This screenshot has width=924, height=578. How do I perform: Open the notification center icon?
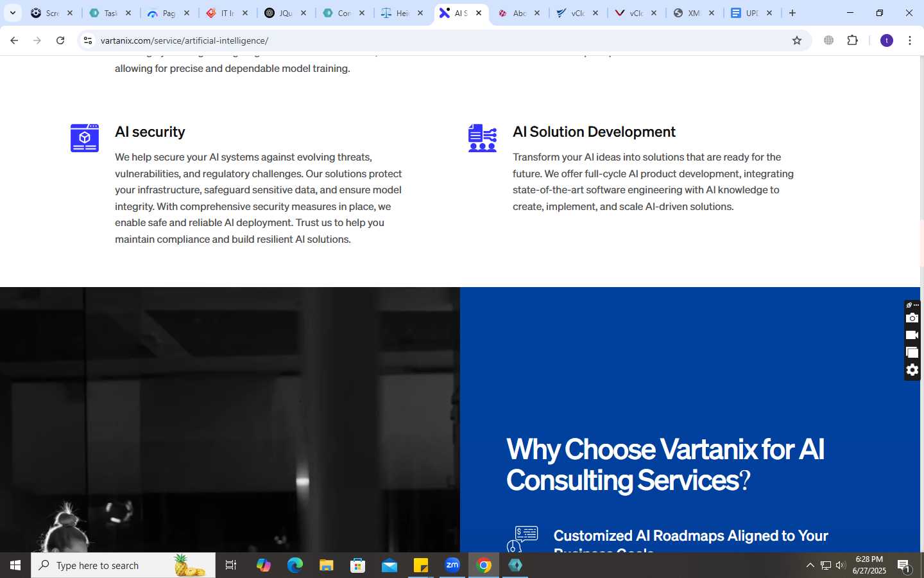point(904,565)
